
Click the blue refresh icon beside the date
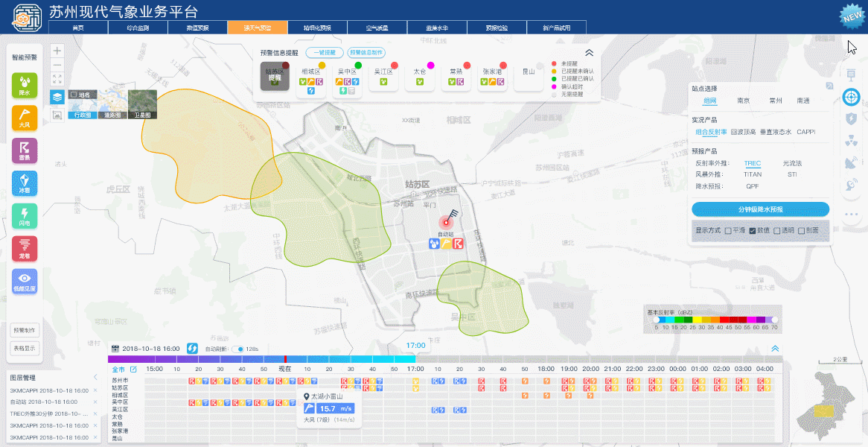(x=192, y=349)
